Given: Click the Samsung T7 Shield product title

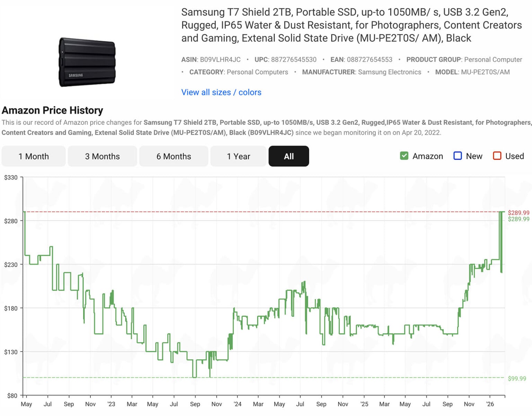Looking at the screenshot, I should pos(351,25).
